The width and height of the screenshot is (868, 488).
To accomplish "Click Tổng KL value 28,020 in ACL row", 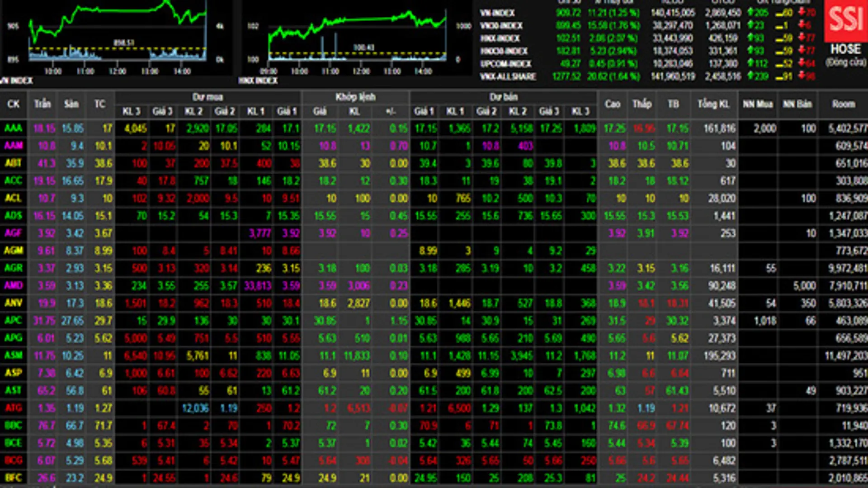I will click(722, 198).
